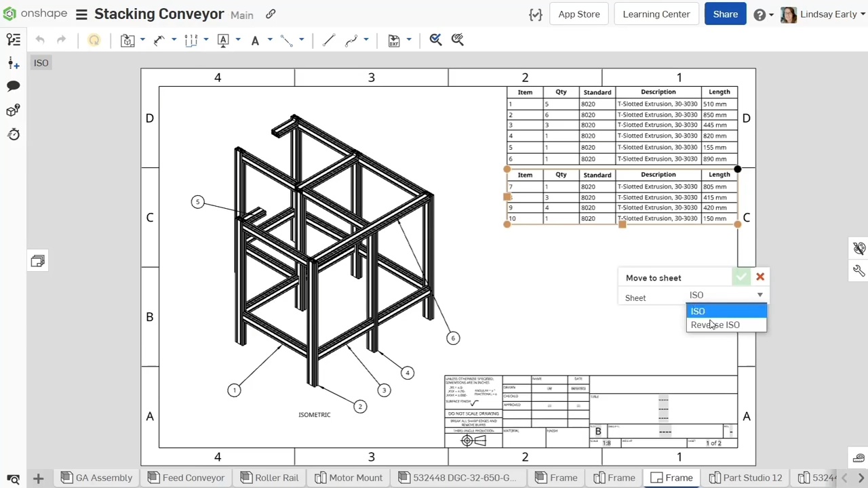
Task: Click the ISO sheet label chip
Action: (x=41, y=63)
